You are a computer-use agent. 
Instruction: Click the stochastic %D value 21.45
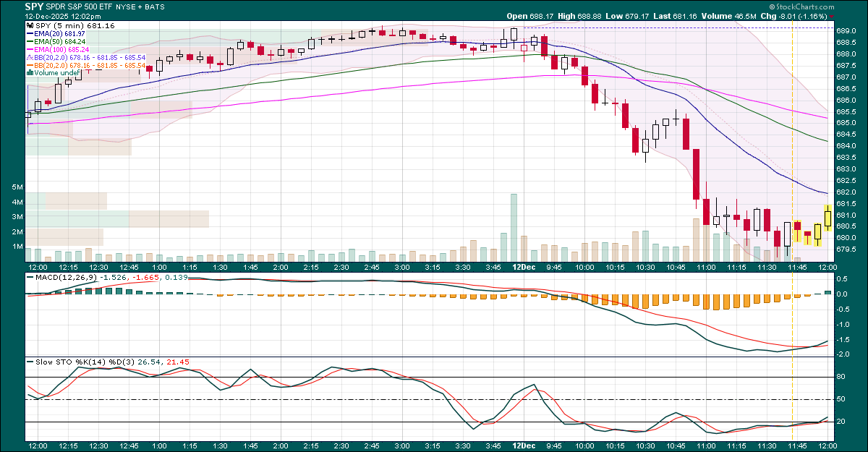[x=177, y=361]
